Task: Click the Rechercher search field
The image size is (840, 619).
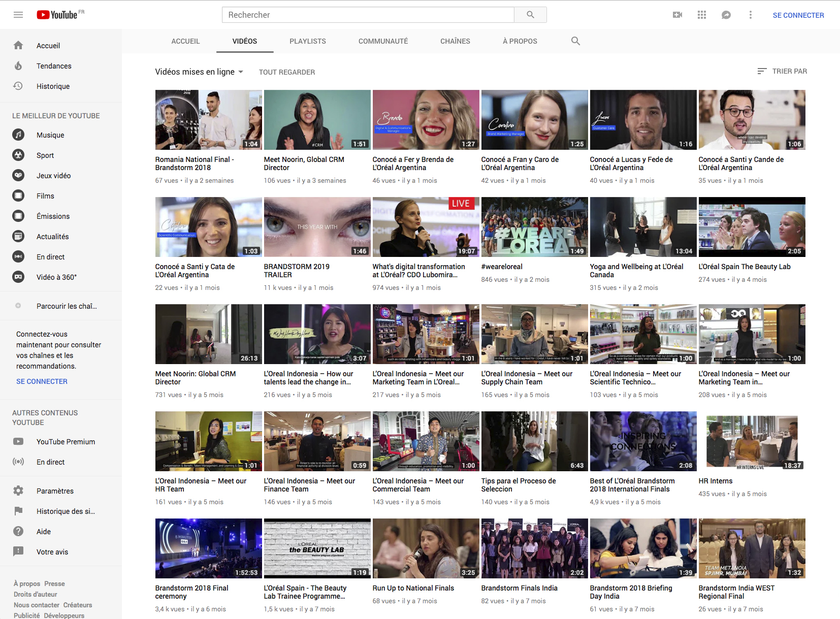Action: 368,15
